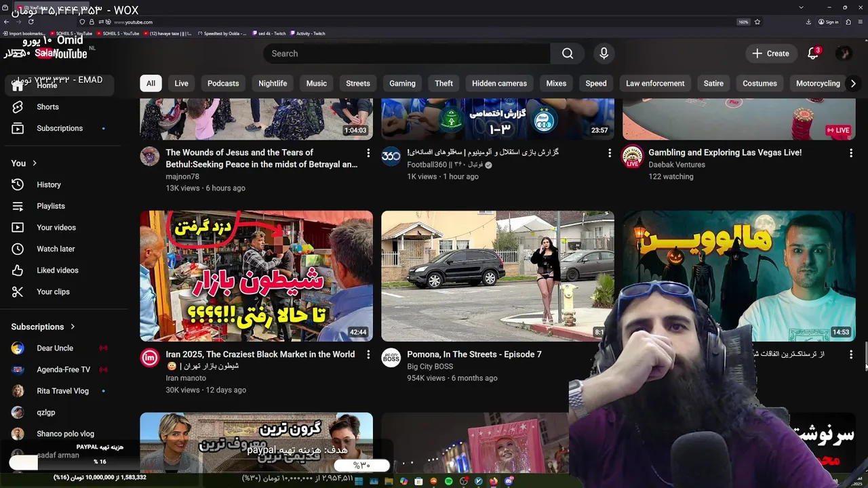
Task: Open Windows Start menu
Action: point(358,481)
